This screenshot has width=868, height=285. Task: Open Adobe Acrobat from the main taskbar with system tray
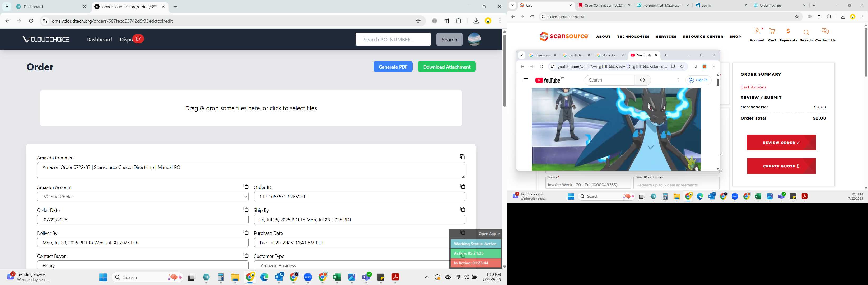395,277
